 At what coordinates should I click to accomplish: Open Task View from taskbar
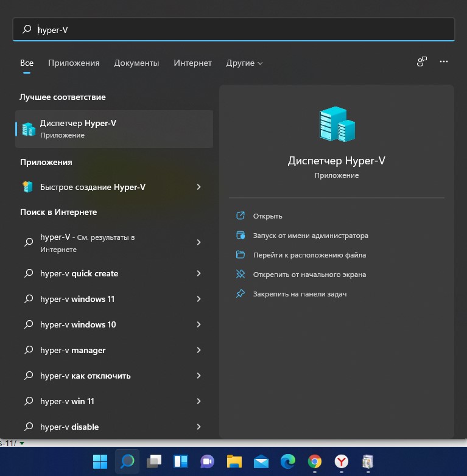click(x=154, y=461)
